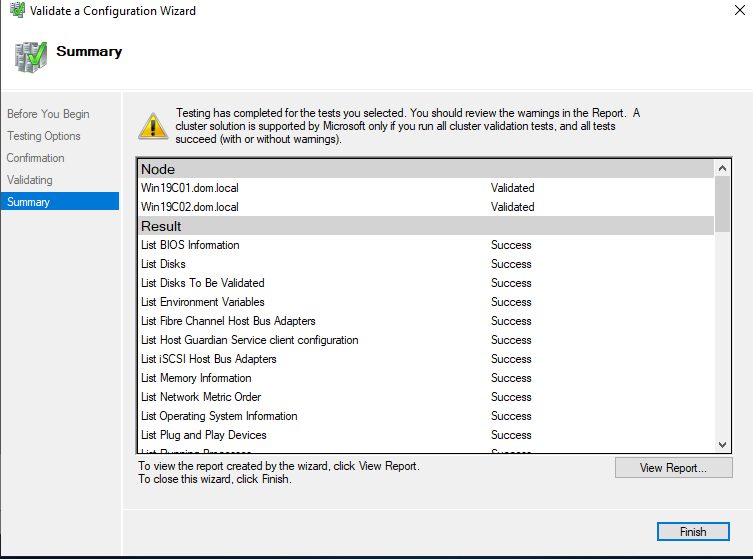Select the Win19C02.dom.local node row

click(x=190, y=207)
